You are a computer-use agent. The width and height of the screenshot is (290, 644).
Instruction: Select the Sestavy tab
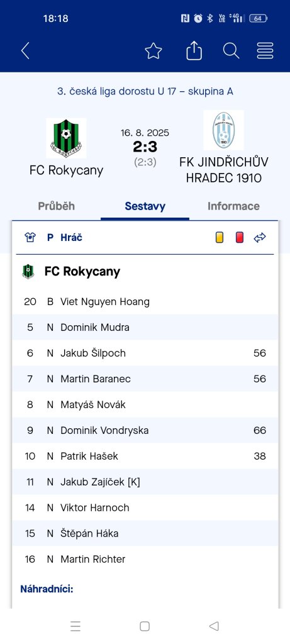[x=145, y=206]
